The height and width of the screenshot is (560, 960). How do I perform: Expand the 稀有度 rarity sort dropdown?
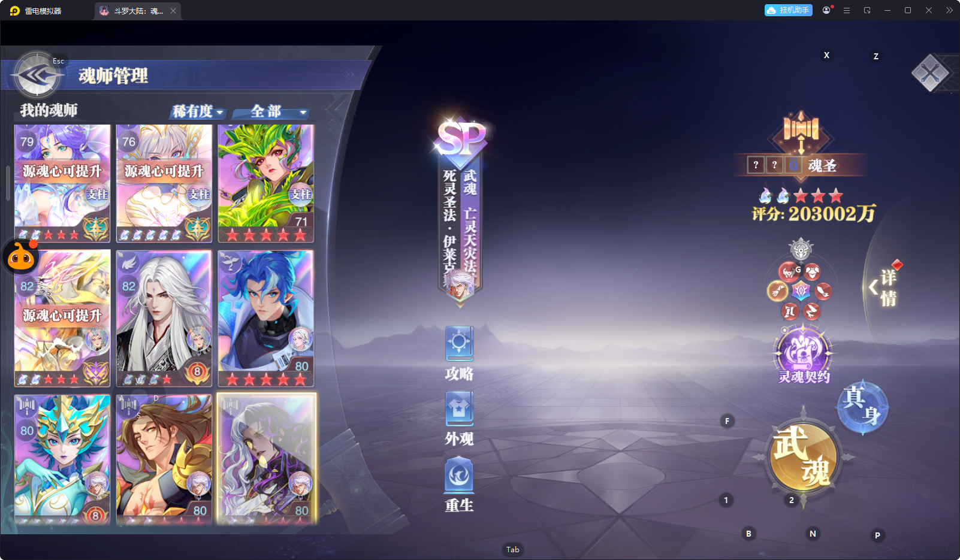click(x=198, y=111)
